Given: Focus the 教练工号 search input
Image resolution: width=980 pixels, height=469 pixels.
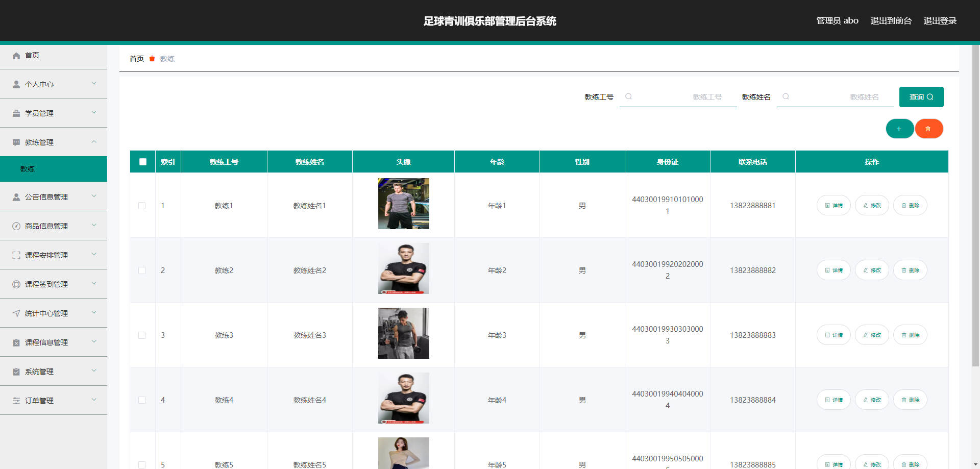Looking at the screenshot, I should pos(678,97).
